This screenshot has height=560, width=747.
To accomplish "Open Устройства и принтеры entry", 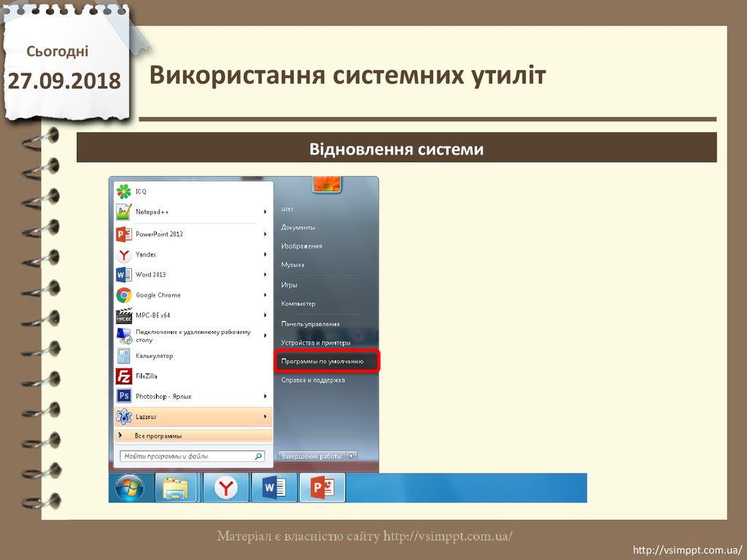I will 316,343.
